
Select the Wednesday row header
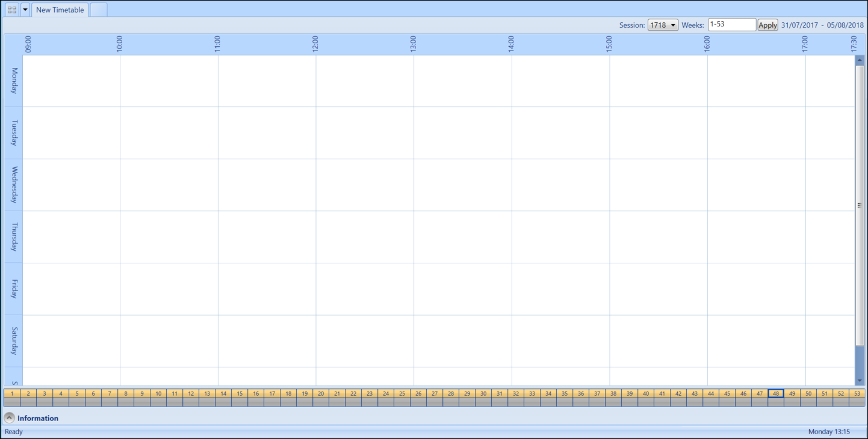[x=14, y=185]
